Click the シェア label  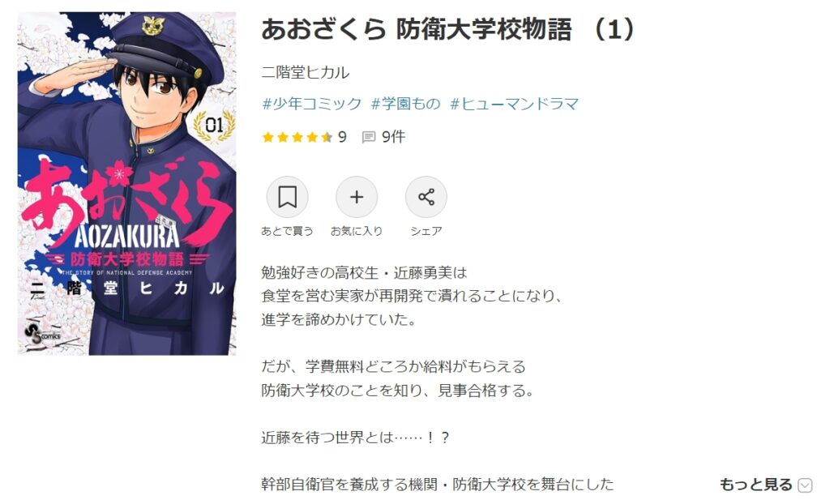(x=426, y=232)
